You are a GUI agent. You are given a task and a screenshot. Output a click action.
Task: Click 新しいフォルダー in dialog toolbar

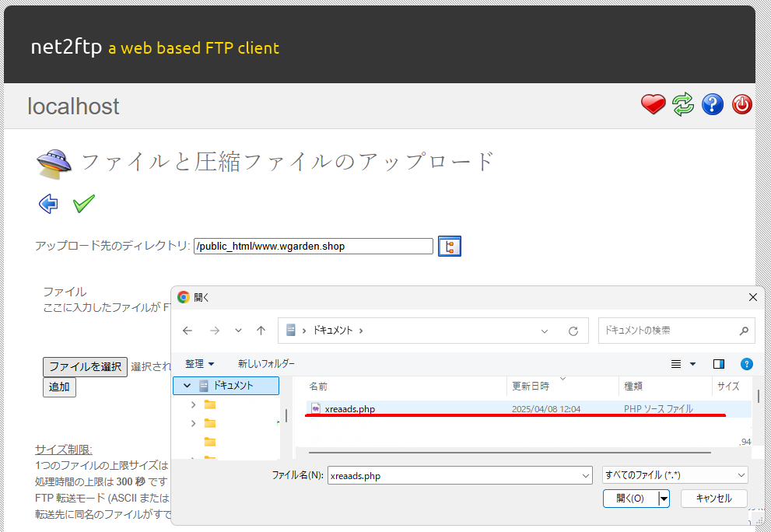(266, 364)
